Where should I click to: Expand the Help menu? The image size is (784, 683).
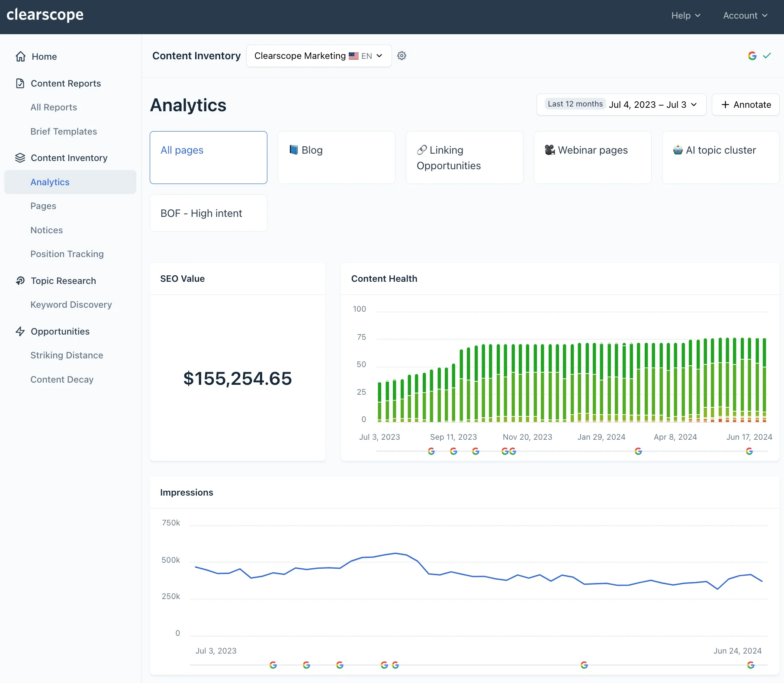point(686,15)
